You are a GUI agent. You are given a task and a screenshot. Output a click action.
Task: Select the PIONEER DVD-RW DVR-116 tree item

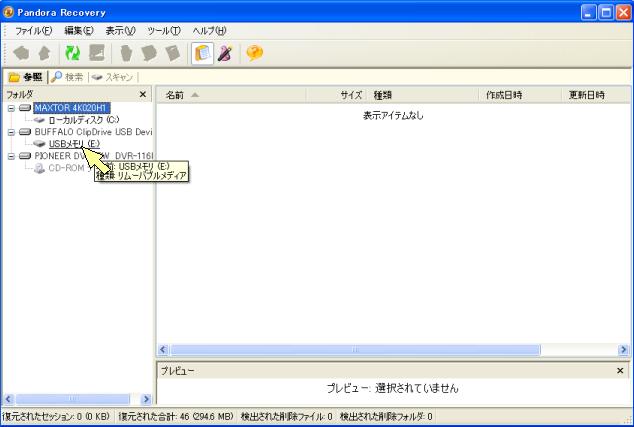tap(93, 156)
